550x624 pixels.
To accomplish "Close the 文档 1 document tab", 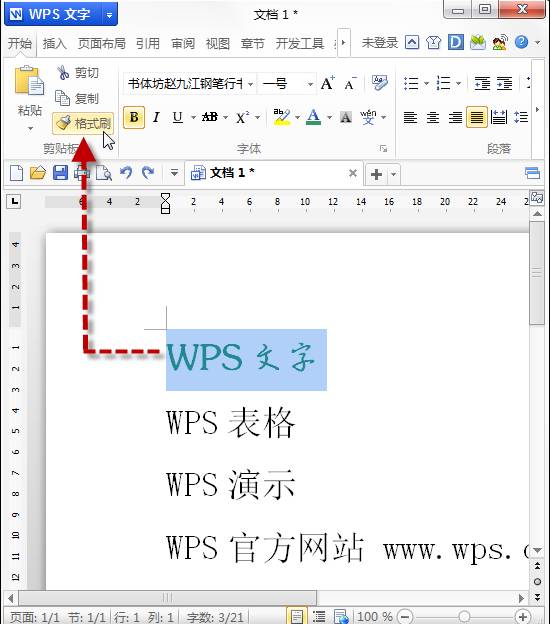I will 353,173.
